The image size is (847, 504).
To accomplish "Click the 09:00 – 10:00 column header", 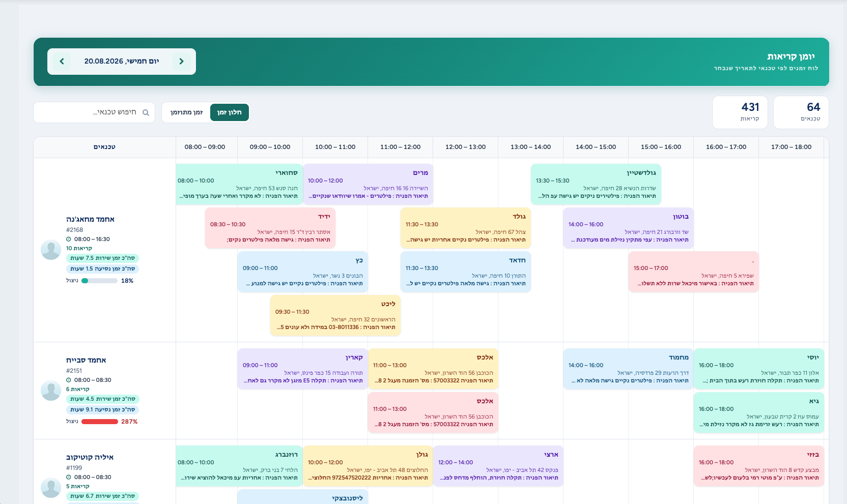I will pos(270,147).
